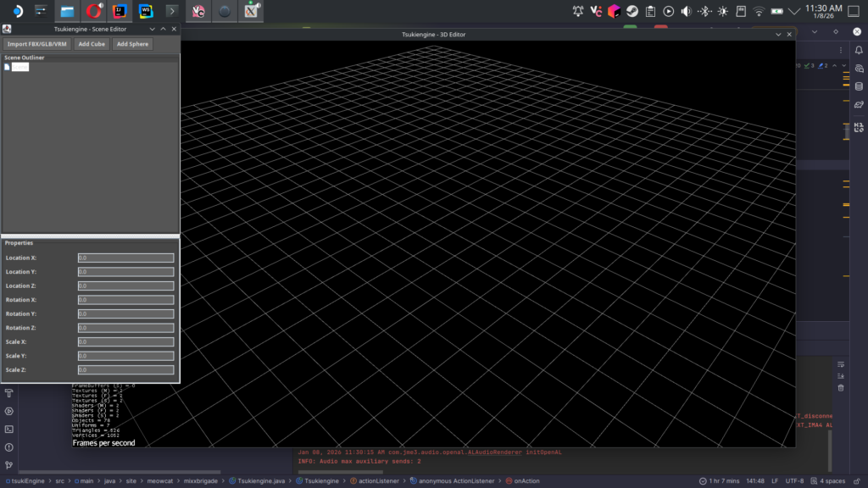Select the Scene node in Scene Outliner

[19, 67]
